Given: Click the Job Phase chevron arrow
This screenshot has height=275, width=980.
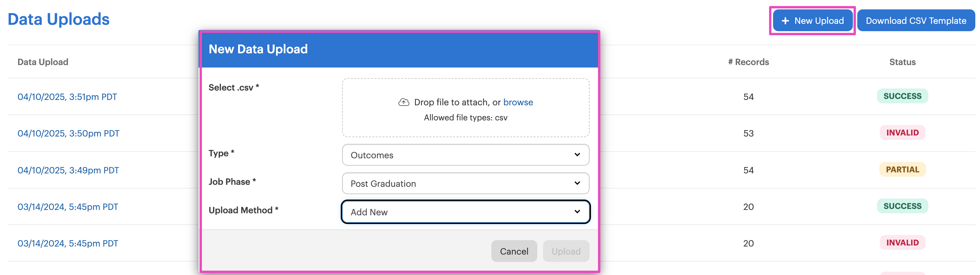Looking at the screenshot, I should (x=577, y=183).
